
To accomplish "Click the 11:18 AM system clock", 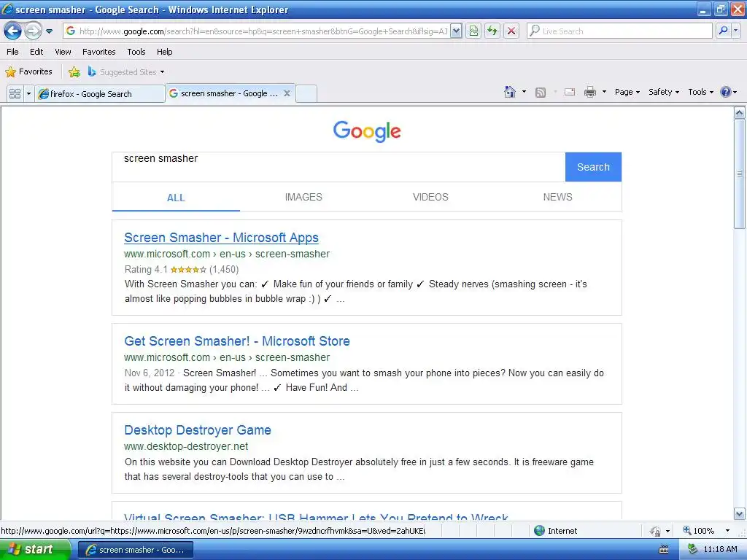I will 720,550.
